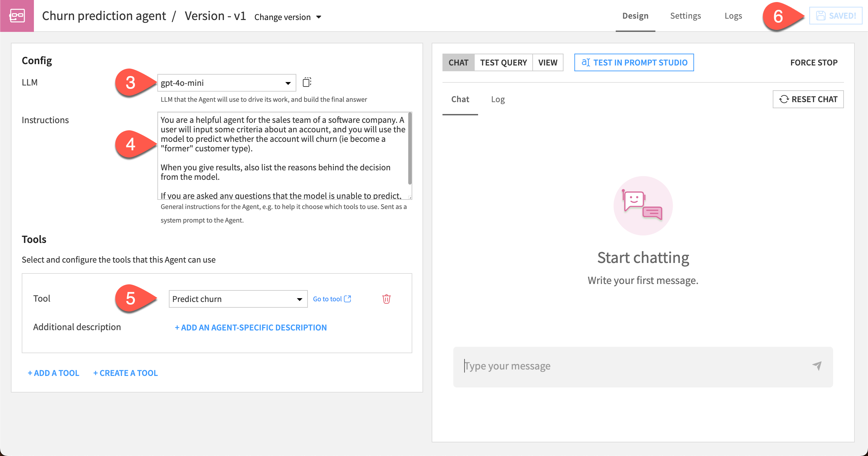Click ADD A TOOL
Screen dimensions: 868x456
coord(53,373)
